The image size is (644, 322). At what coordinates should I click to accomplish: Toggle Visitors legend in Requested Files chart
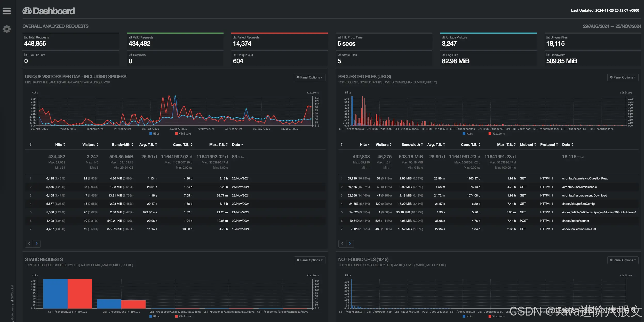pyautogui.click(x=496, y=133)
